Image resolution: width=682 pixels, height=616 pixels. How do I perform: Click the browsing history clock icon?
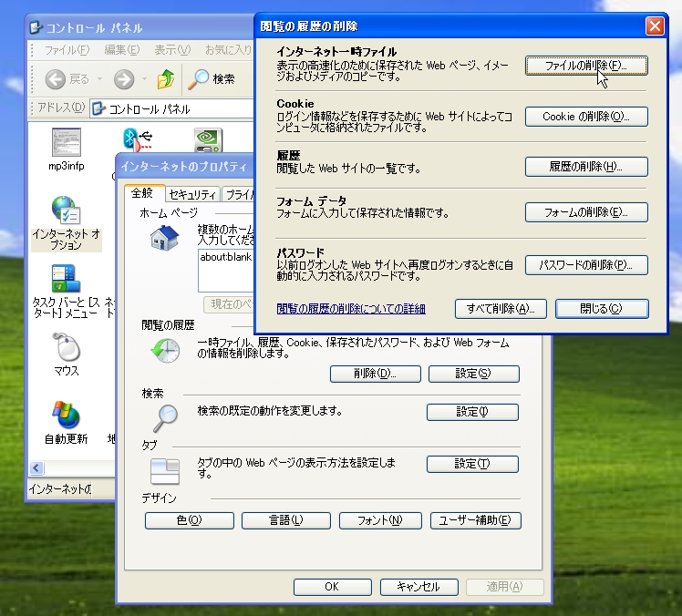(x=165, y=351)
